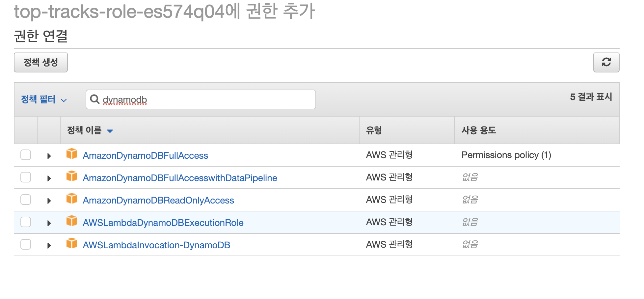The height and width of the screenshot is (299, 644).
Task: Click AWS 관리형 in AWSLambdaInvocation-DynamoDB row
Action: tap(389, 244)
